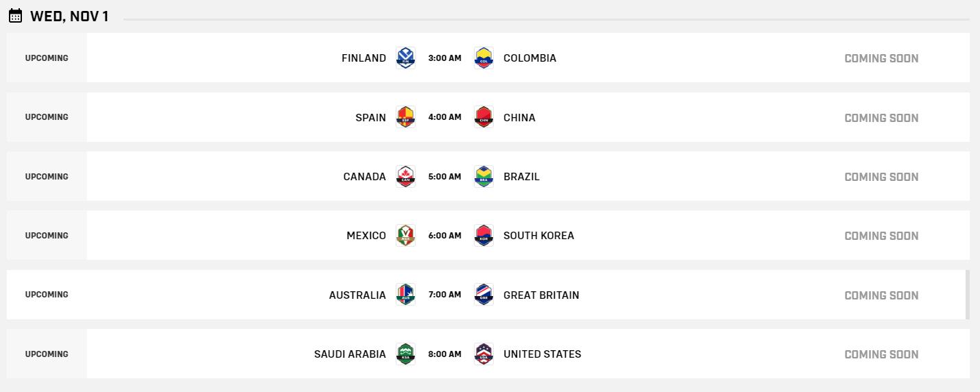This screenshot has width=980, height=392.
Task: Click the Mexico team badge icon
Action: pos(405,235)
